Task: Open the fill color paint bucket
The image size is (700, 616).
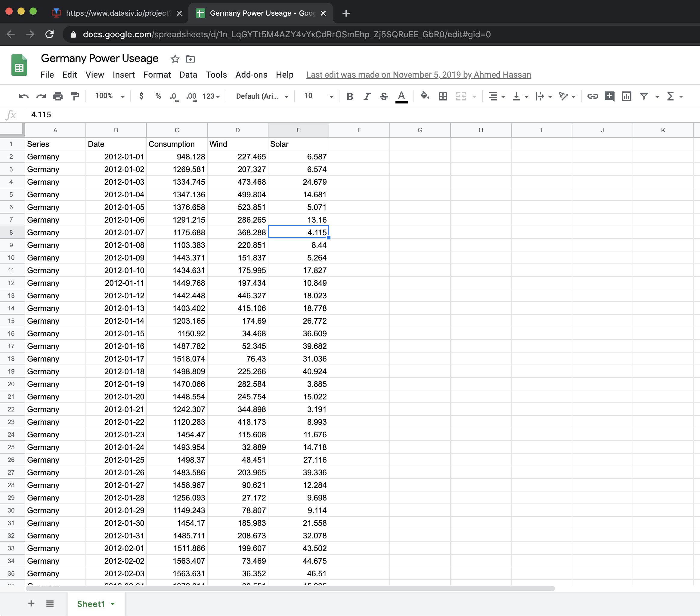Action: point(425,96)
